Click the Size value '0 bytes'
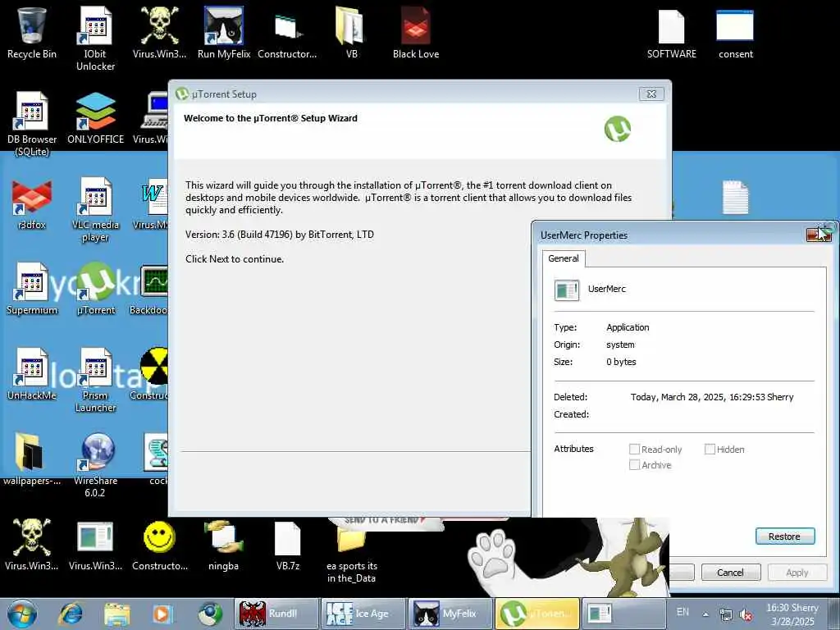Image resolution: width=840 pixels, height=630 pixels. [x=622, y=362]
